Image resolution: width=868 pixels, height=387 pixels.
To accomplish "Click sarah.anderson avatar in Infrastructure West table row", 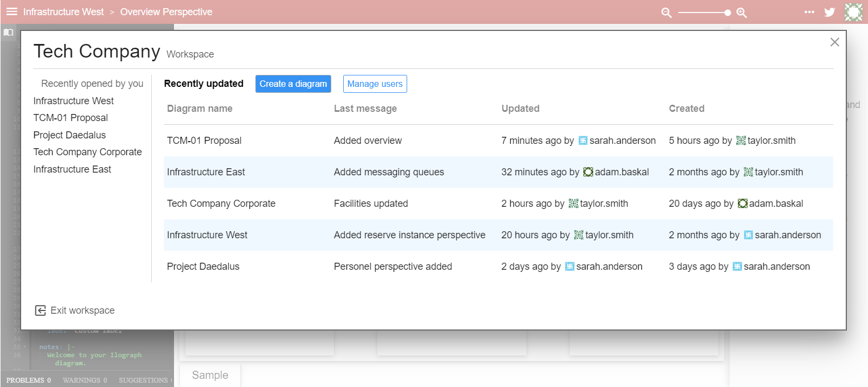I will click(748, 235).
